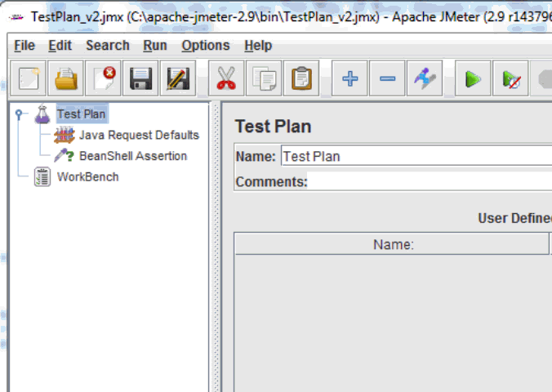Start the test with green play button
This screenshot has height=392, width=552.
tap(473, 79)
